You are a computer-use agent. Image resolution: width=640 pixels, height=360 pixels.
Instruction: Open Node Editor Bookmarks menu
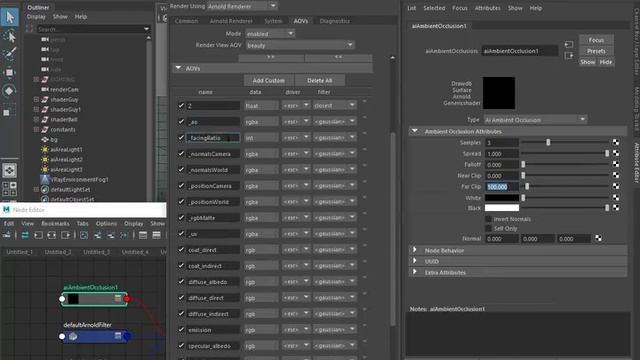[55, 224]
